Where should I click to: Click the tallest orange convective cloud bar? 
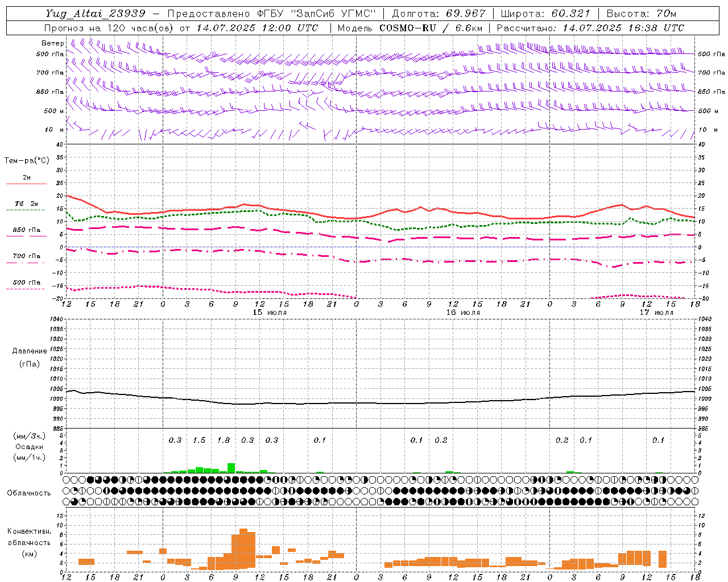(x=243, y=549)
